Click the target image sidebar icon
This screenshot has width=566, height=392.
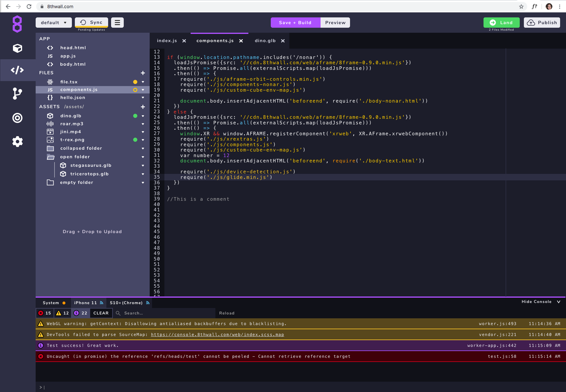pyautogui.click(x=17, y=118)
